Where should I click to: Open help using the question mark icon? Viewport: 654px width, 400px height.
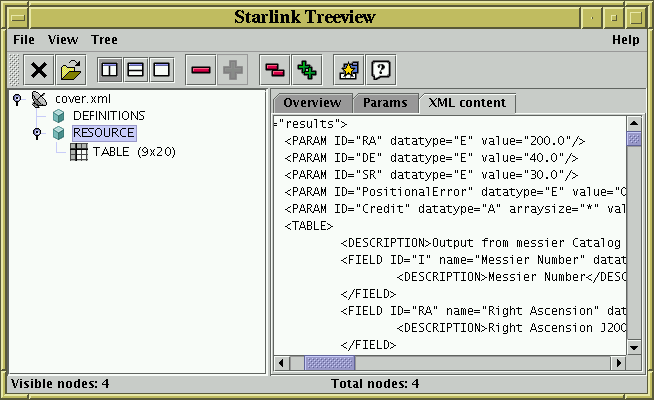[x=381, y=70]
